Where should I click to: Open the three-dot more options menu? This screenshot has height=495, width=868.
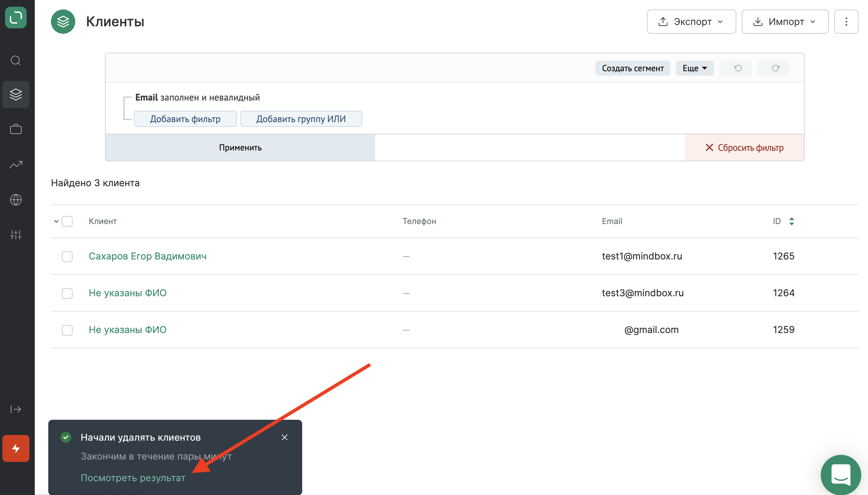846,21
